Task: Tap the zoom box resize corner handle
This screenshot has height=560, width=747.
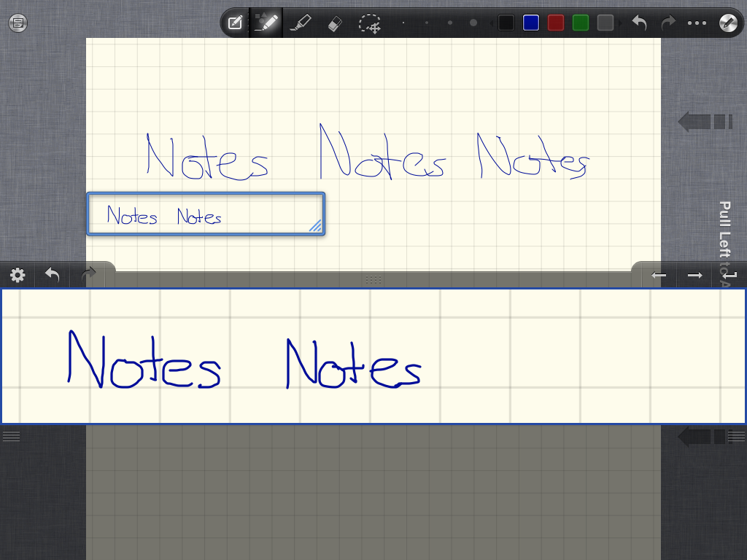Action: pos(315,226)
